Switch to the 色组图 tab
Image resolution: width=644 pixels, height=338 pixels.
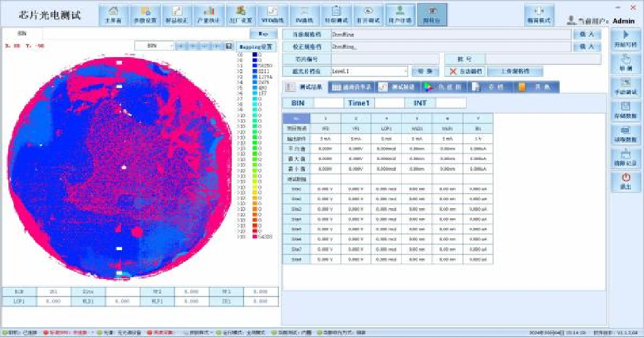pos(443,87)
